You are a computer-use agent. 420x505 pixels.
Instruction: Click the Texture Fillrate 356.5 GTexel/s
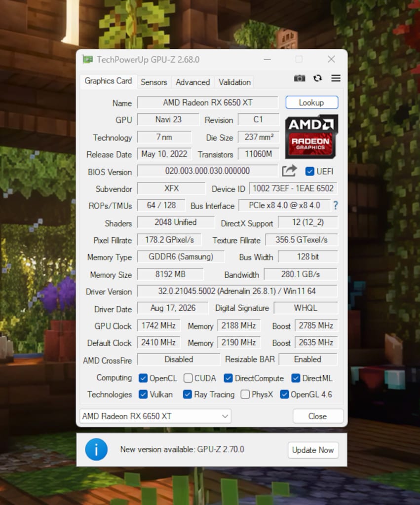(302, 240)
